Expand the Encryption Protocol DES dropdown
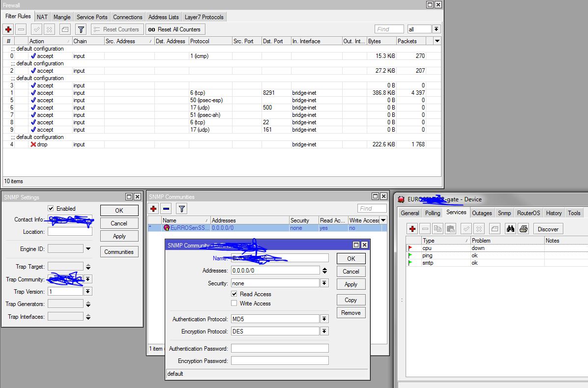The image size is (588, 388). [324, 332]
